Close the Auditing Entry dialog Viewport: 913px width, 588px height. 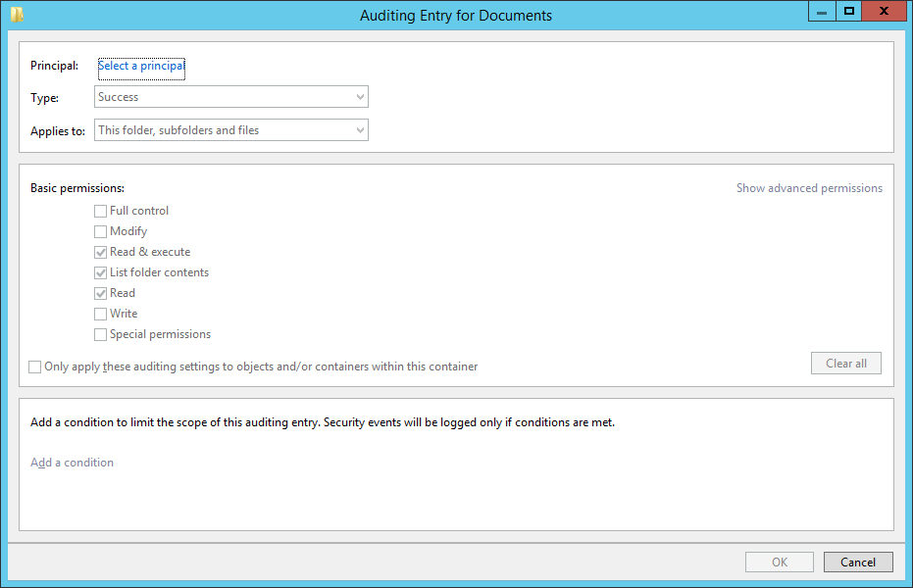(x=884, y=11)
